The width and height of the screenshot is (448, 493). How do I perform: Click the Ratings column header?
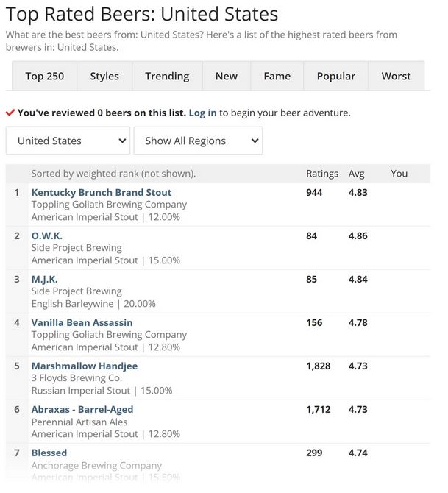pos(322,174)
